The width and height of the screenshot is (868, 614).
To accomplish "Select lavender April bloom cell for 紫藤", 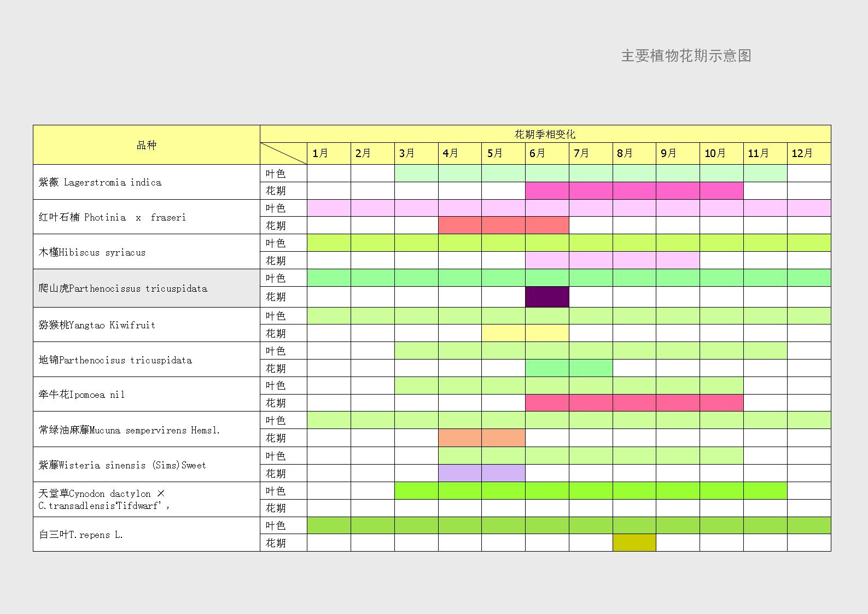I will coord(459,473).
